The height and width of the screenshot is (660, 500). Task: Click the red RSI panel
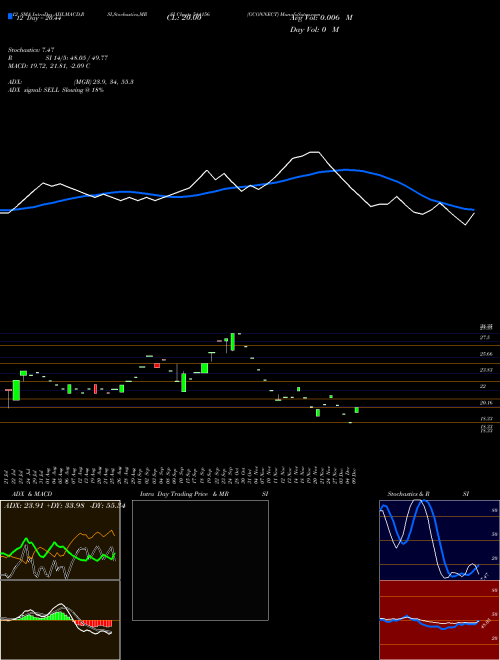click(439, 620)
